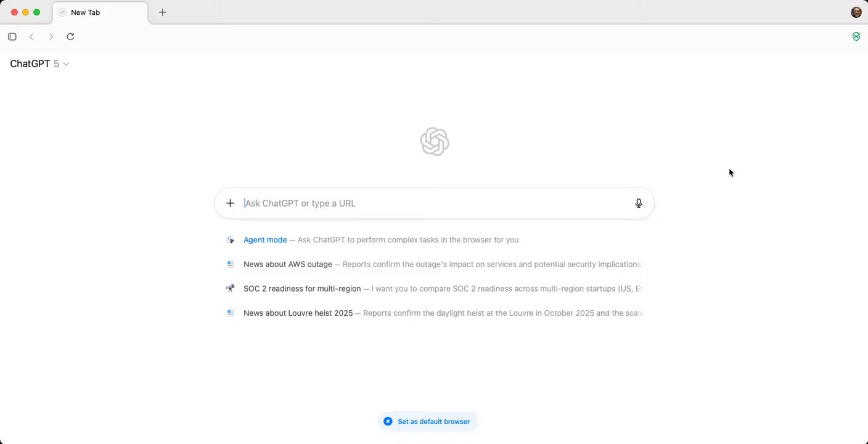
Task: Click the telescope icon beside SOC 2 readiness
Action: point(230,289)
